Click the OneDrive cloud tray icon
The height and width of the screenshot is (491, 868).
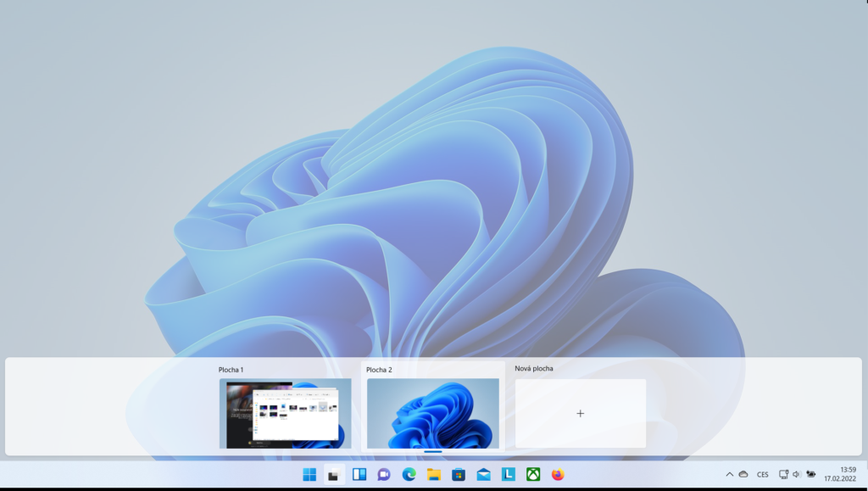(x=743, y=474)
